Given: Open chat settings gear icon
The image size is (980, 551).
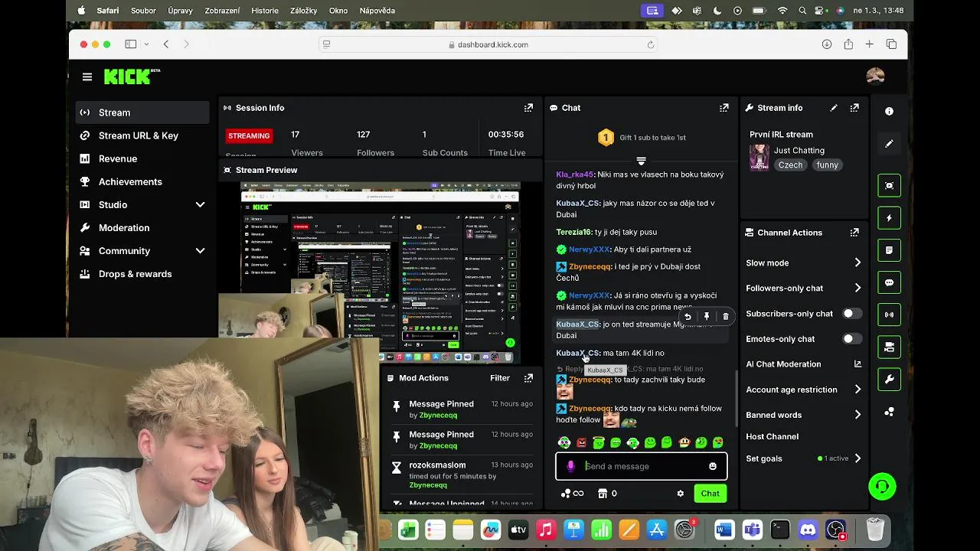Looking at the screenshot, I should 680,494.
